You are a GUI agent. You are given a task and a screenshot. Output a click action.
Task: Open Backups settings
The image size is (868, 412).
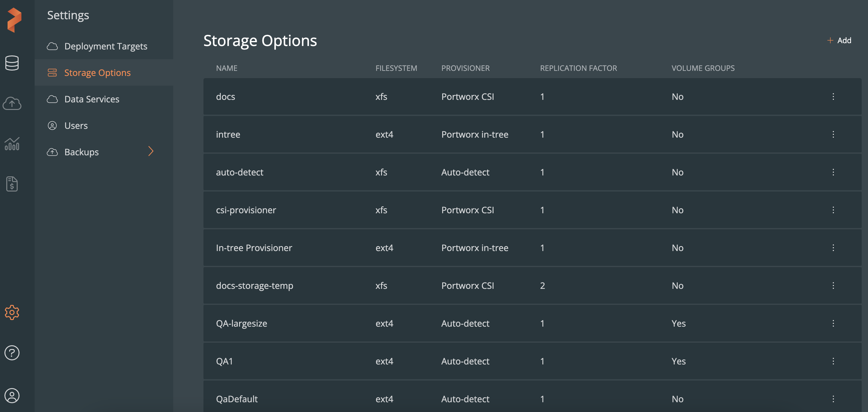[104, 152]
